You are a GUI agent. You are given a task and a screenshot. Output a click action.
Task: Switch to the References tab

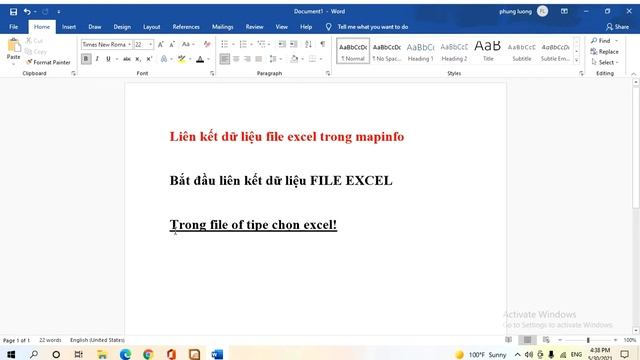(186, 27)
